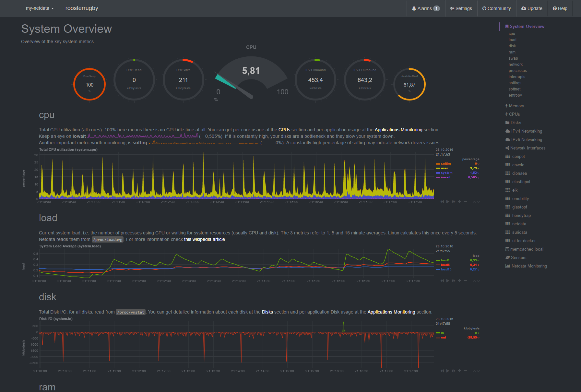Toggle the out series in disk legend
581x392 pixels.
click(x=443, y=338)
